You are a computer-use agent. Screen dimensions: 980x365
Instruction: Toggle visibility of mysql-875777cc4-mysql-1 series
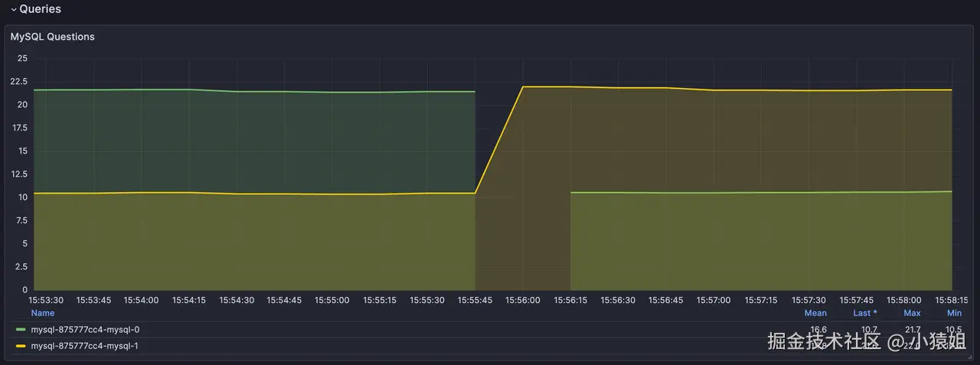click(85, 346)
